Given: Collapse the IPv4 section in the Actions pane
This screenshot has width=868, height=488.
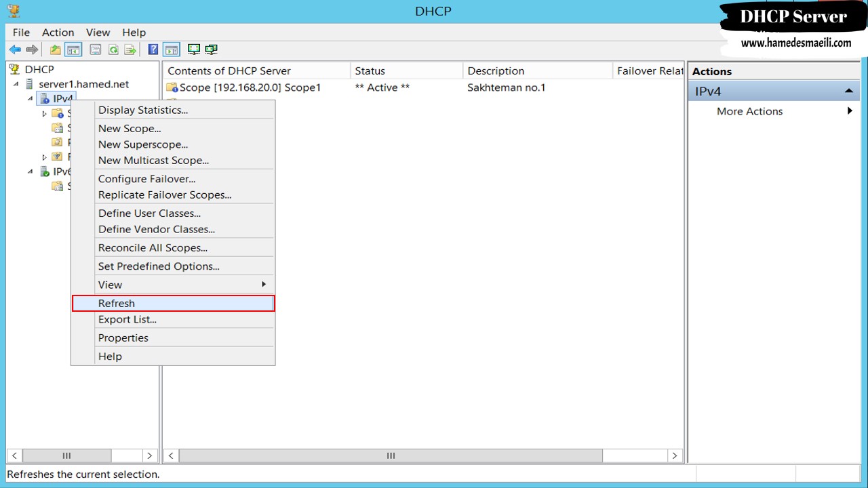Looking at the screenshot, I should [x=848, y=91].
